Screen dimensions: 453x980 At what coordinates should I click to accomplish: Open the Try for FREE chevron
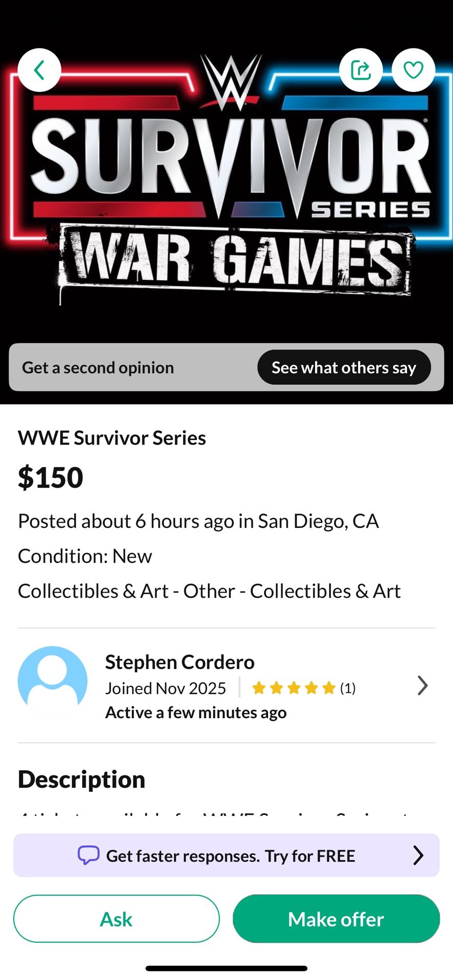[x=418, y=855]
